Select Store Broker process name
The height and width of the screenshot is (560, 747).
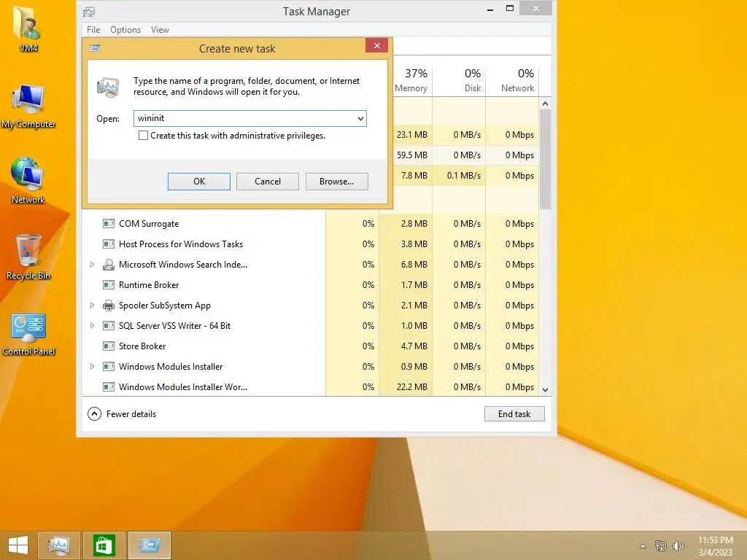point(142,346)
